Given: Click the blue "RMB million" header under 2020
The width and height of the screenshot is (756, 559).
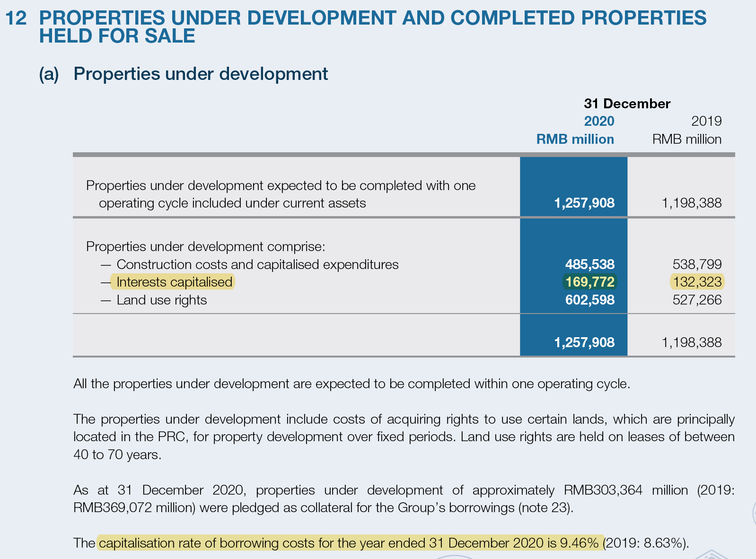Looking at the screenshot, I should (575, 140).
